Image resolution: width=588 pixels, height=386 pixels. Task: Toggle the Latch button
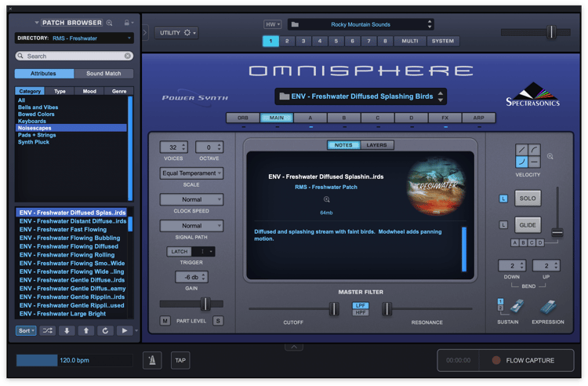coord(180,251)
